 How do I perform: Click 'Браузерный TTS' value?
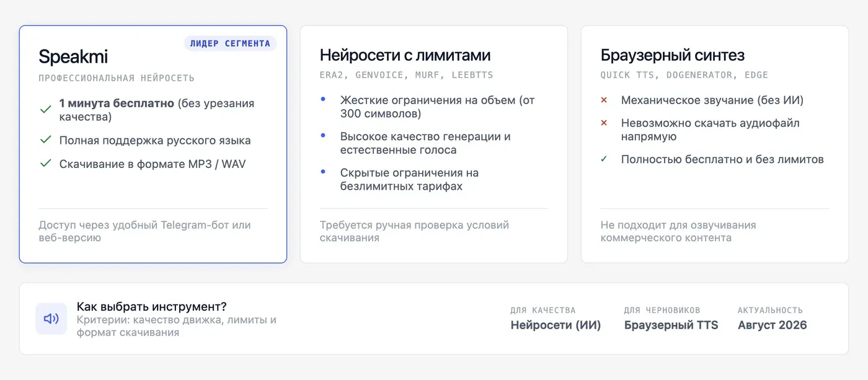(671, 325)
